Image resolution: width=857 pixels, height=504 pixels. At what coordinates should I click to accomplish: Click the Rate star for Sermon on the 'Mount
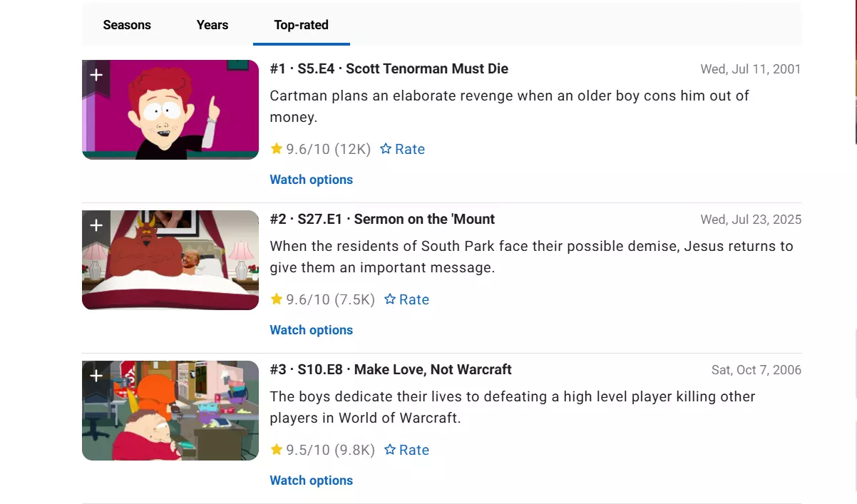click(406, 299)
